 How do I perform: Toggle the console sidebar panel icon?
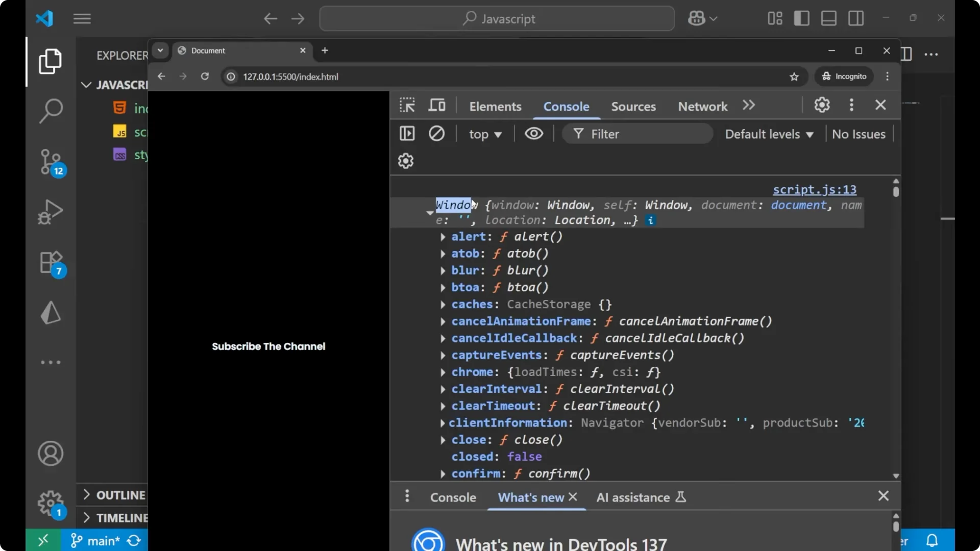407,134
